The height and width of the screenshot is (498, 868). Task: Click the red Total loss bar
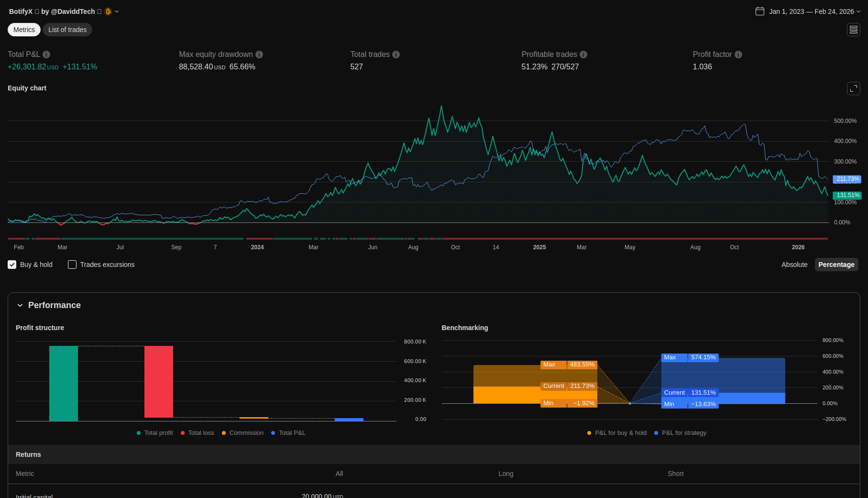[x=159, y=381]
